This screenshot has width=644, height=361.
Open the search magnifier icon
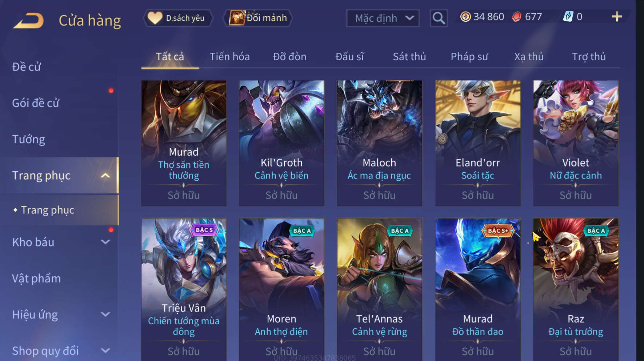(439, 18)
